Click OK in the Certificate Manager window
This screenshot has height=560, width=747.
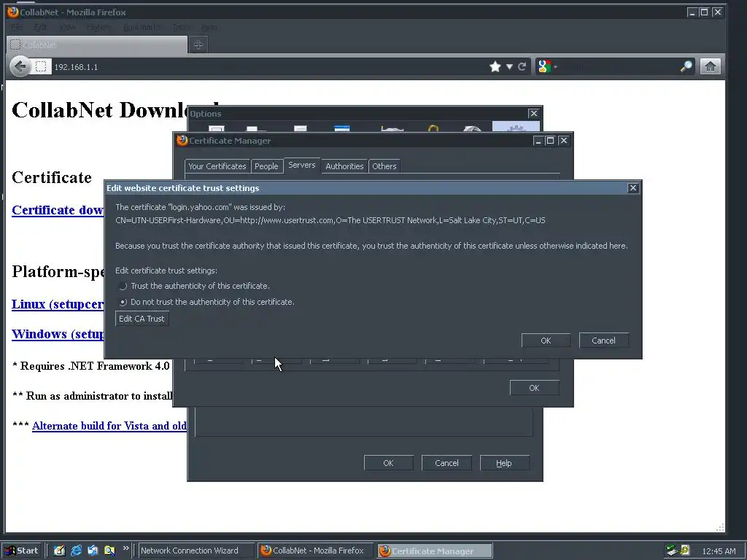point(534,388)
